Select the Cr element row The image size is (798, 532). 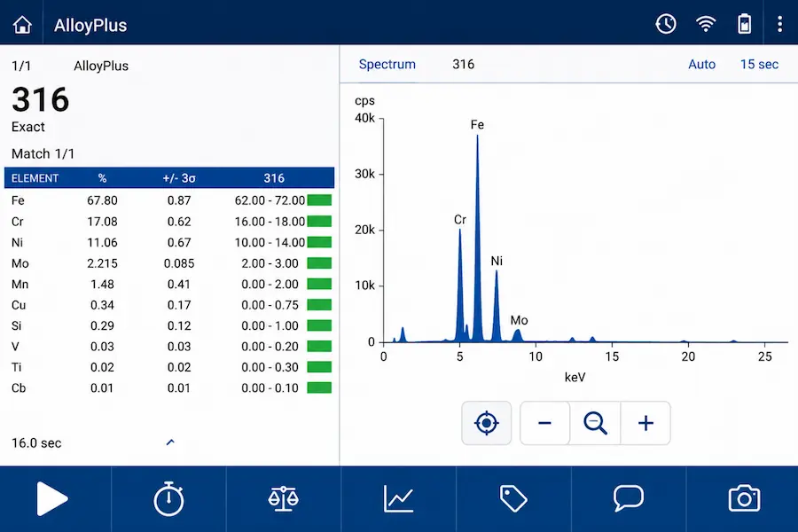[169, 222]
